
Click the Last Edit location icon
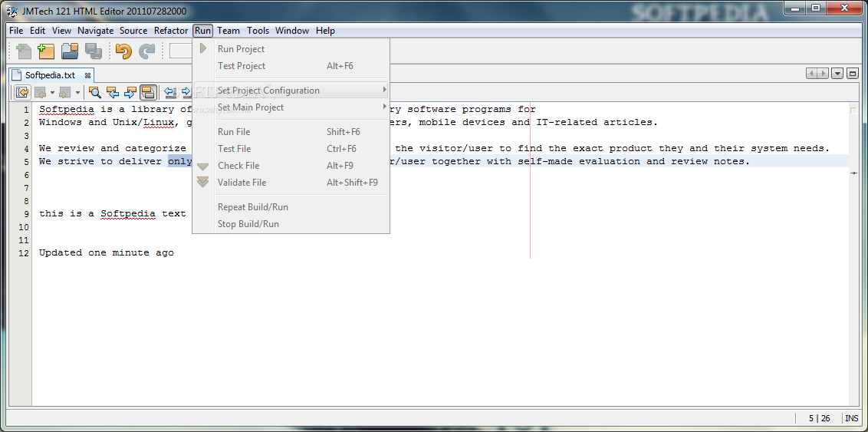(22, 92)
